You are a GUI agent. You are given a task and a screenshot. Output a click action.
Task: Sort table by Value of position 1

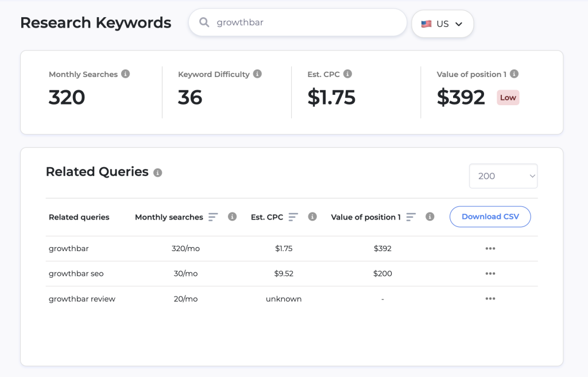click(x=411, y=217)
